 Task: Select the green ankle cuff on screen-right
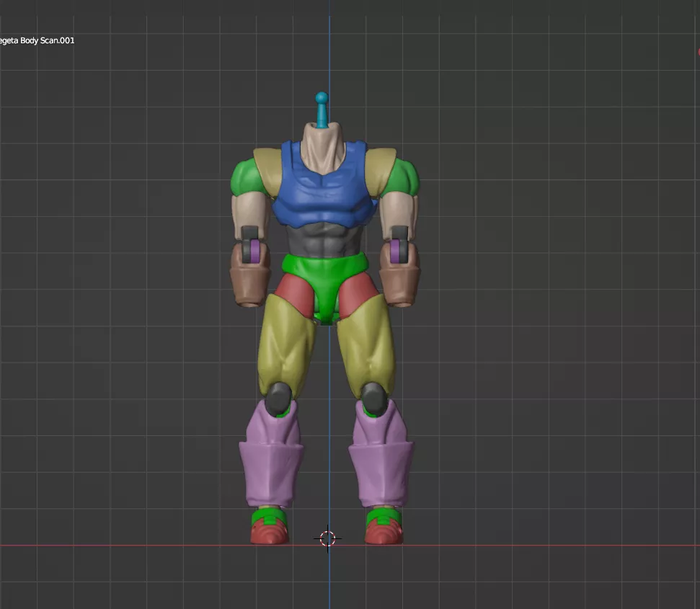click(x=384, y=517)
